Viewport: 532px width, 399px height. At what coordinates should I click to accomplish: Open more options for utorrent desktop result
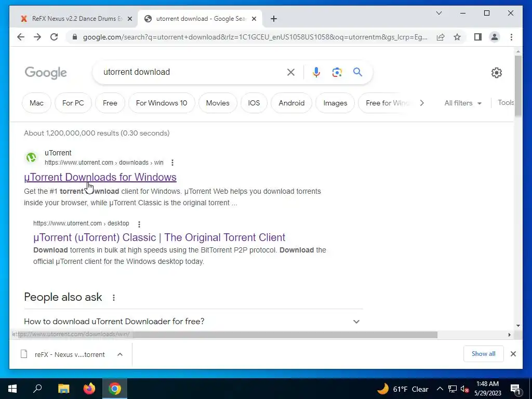click(139, 224)
